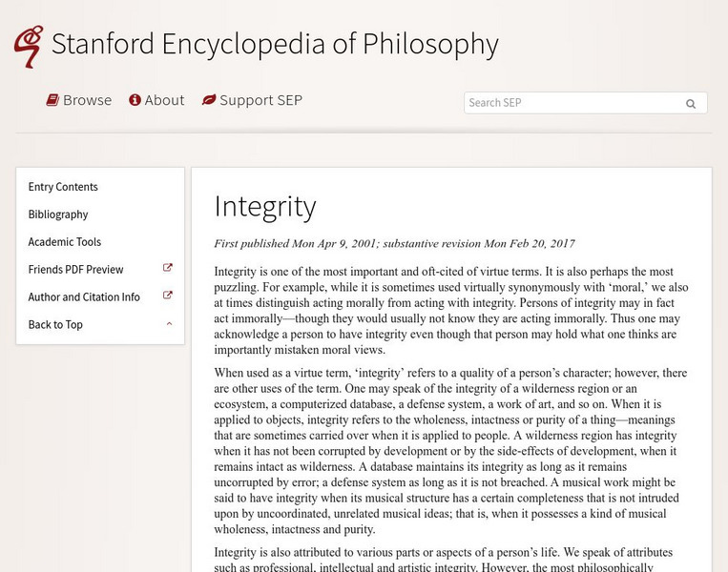Open Author and Citation Info link

point(84,297)
